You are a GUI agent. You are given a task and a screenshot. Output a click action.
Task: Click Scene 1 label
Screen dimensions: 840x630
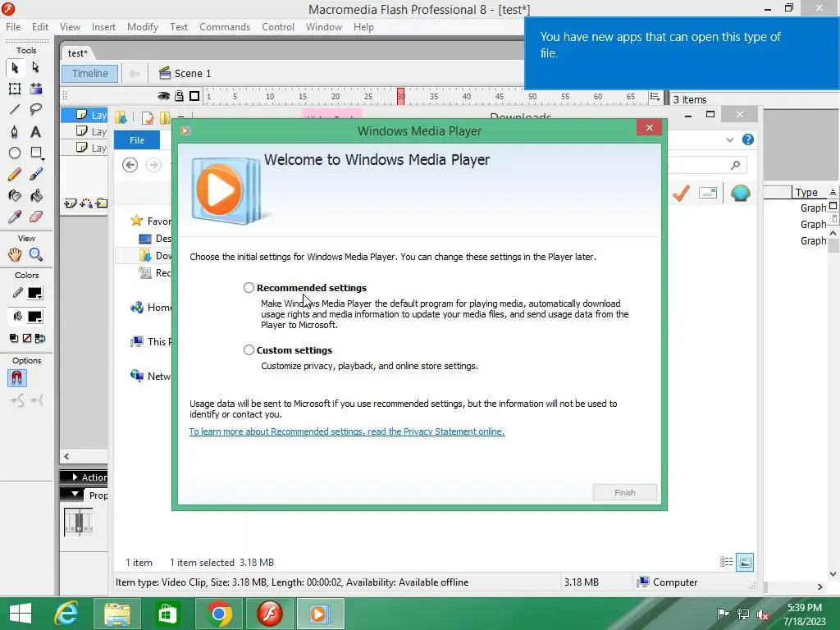(x=193, y=73)
